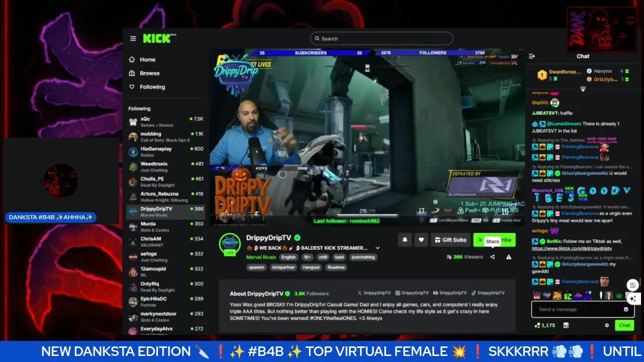Screen dimensions: 644x362
Task: Open ChrisAM VALORANT channel
Action: pos(166,241)
